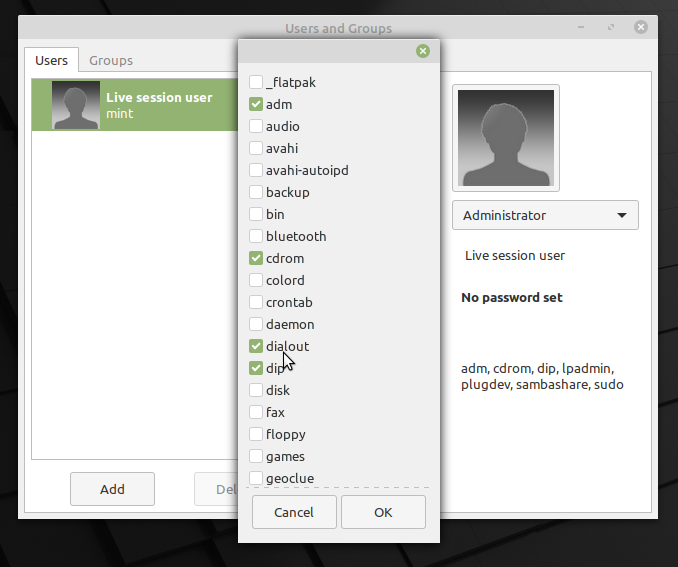Switch to the Groups tab
Screen dimensions: 678x567
click(111, 61)
